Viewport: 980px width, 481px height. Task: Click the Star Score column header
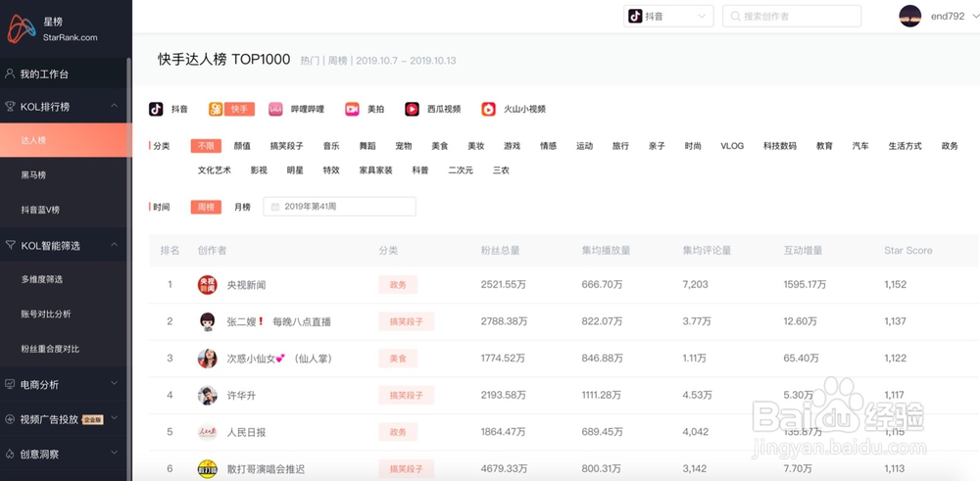[x=908, y=251]
